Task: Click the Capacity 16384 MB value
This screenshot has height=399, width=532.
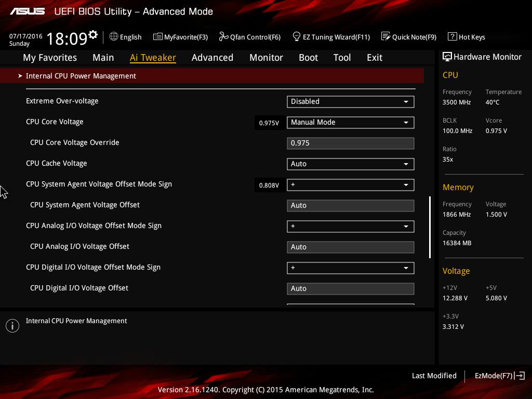Action: (x=457, y=243)
